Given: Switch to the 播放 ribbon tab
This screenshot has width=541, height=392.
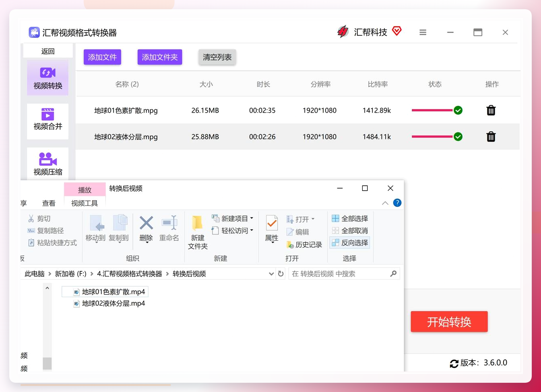Looking at the screenshot, I should click(85, 190).
